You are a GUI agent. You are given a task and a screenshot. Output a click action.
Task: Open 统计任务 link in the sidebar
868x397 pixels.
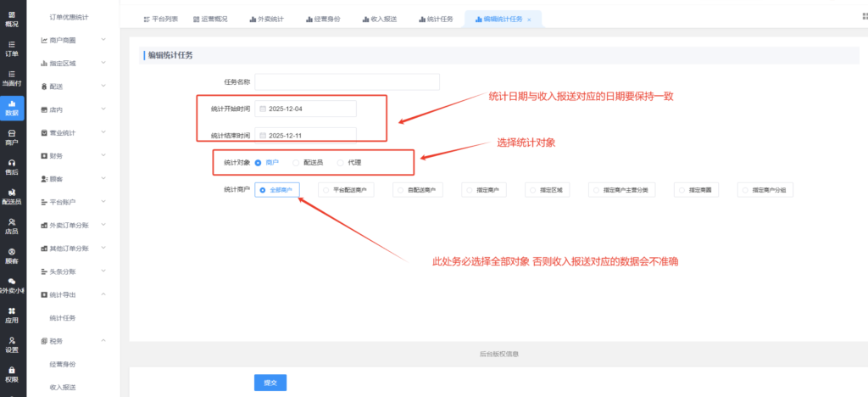click(63, 317)
